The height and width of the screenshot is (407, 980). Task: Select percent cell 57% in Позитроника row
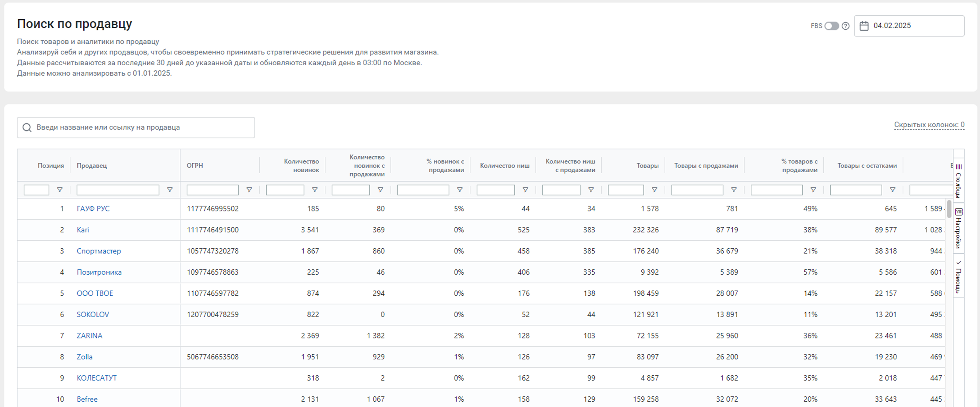coord(810,272)
